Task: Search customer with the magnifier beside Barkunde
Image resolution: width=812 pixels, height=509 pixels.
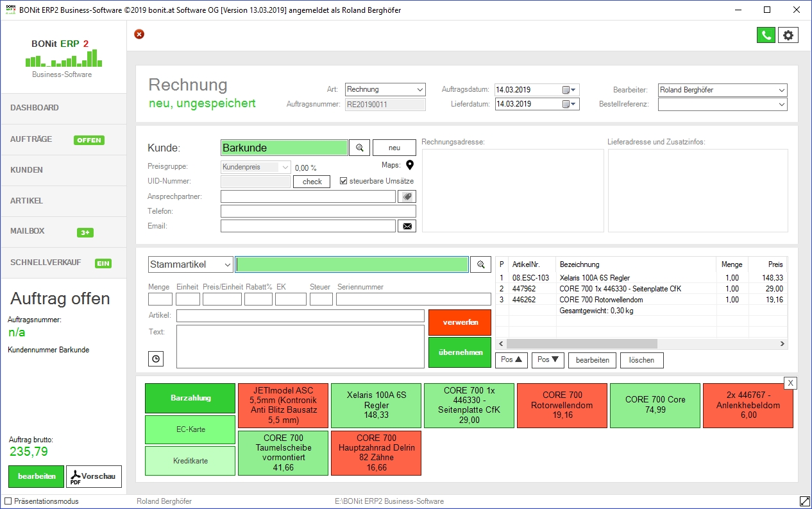Action: [360, 148]
